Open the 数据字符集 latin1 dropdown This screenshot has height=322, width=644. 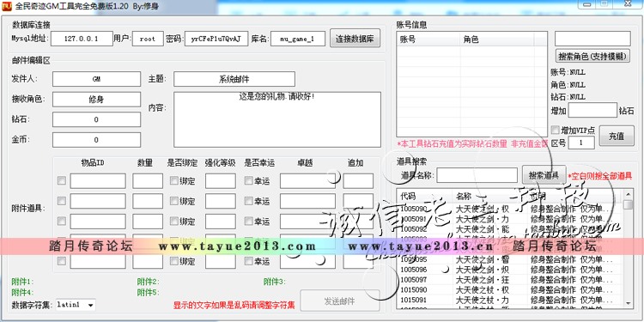pos(76,305)
